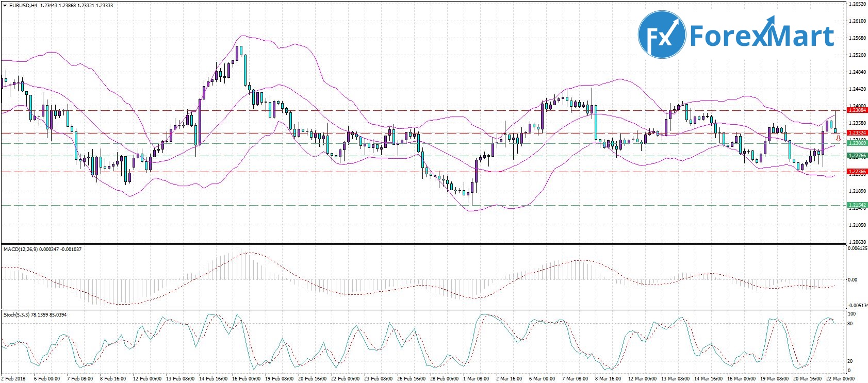
Task: Click the 14 Feb 16:00 time label
Action: tap(214, 379)
